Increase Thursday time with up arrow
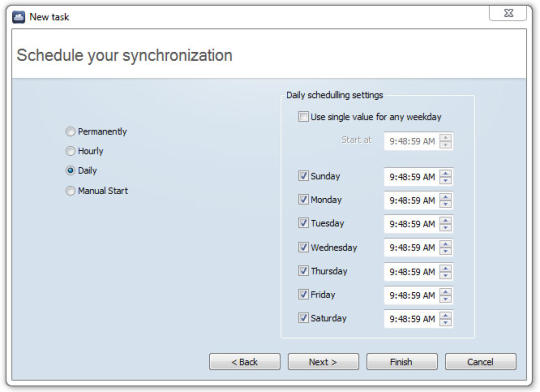This screenshot has width=540, height=392. pyautogui.click(x=446, y=268)
